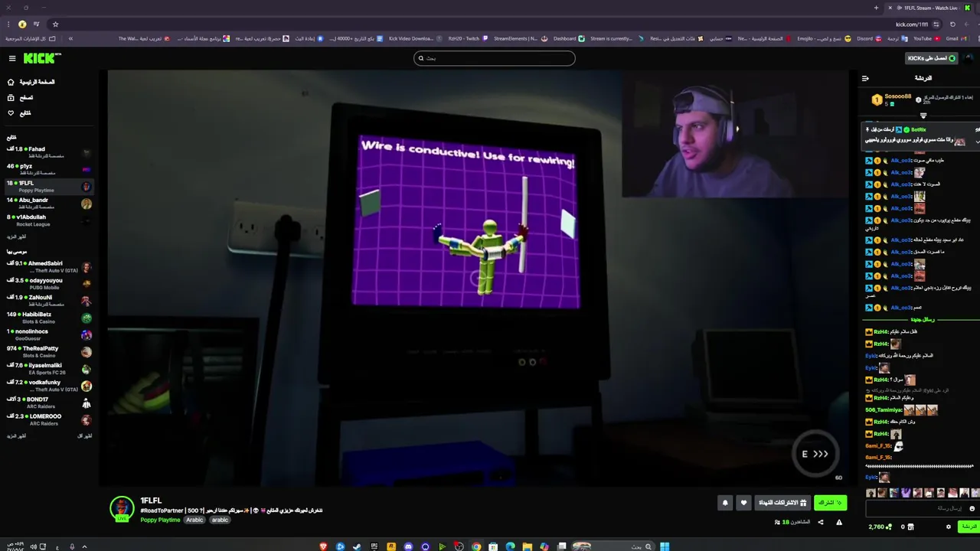Open AhmedSabiri recommended channel
Screen dimensions: 980x551
tap(49, 266)
